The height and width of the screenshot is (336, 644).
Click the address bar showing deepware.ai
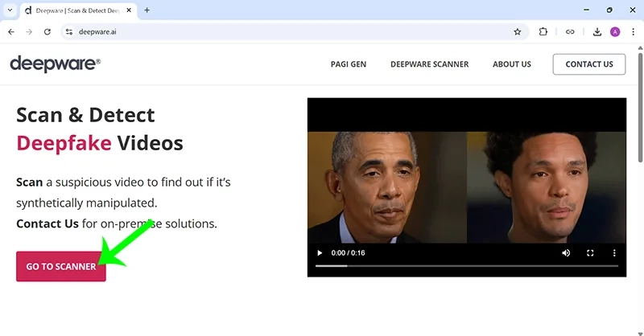coord(282,31)
